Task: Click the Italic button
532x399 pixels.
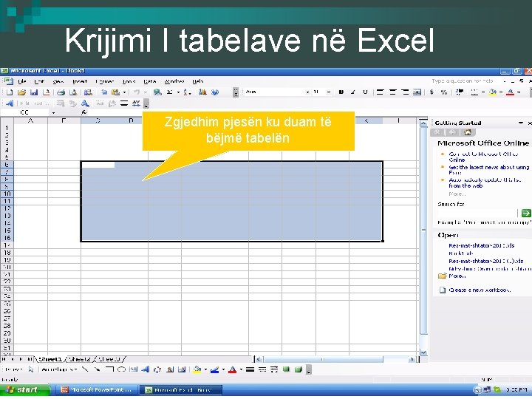Action: coord(353,92)
